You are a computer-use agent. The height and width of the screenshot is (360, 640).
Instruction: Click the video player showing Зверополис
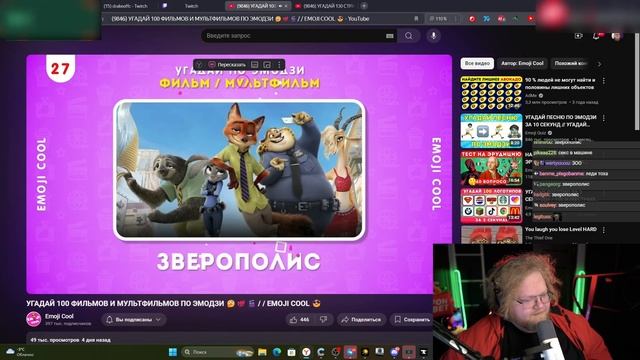239,174
